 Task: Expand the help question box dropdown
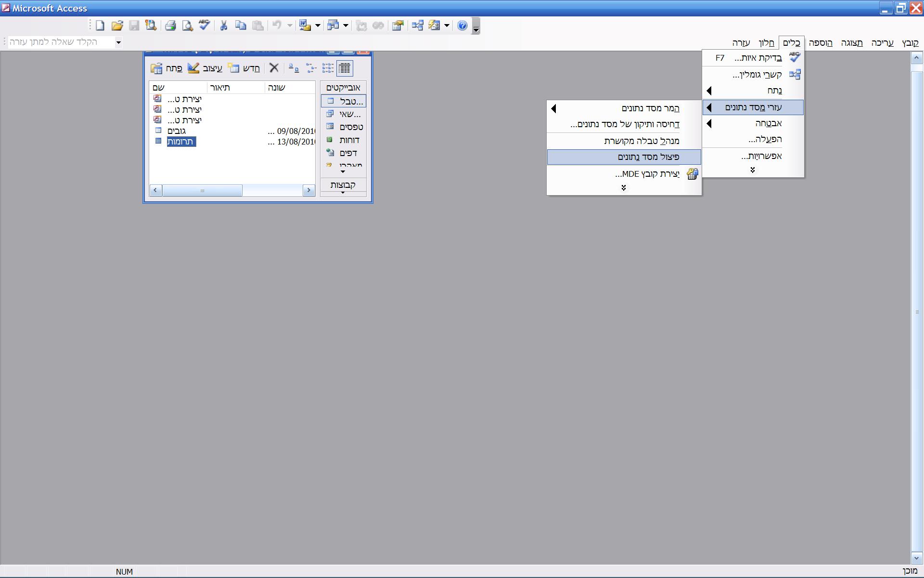[x=118, y=42]
